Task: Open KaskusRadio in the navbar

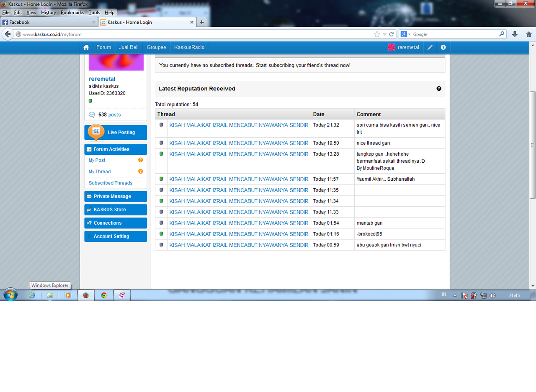Action: 189,47
